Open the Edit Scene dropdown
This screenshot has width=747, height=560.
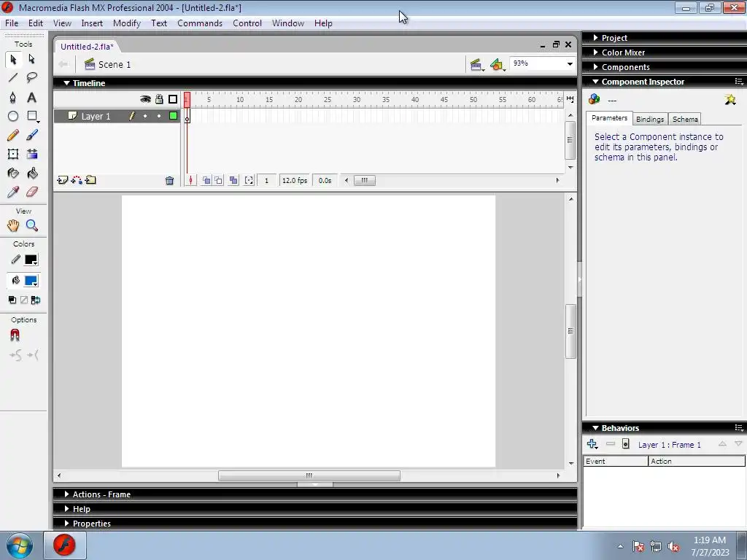(x=476, y=65)
